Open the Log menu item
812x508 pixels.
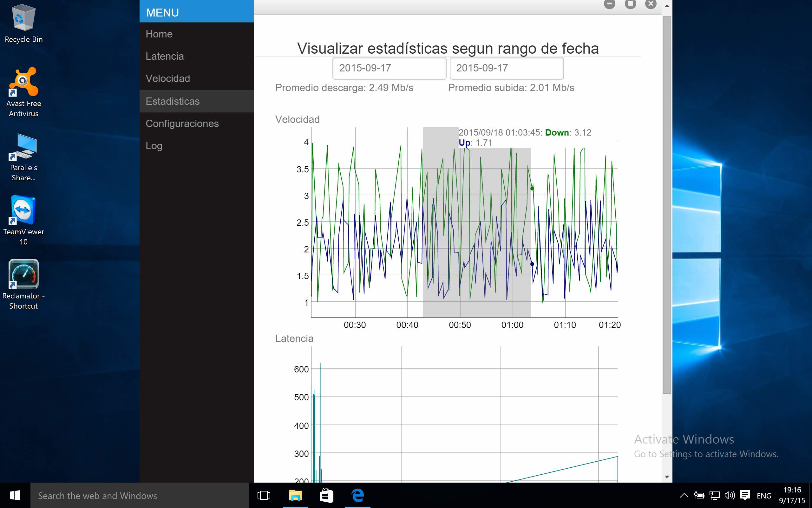(x=197, y=146)
